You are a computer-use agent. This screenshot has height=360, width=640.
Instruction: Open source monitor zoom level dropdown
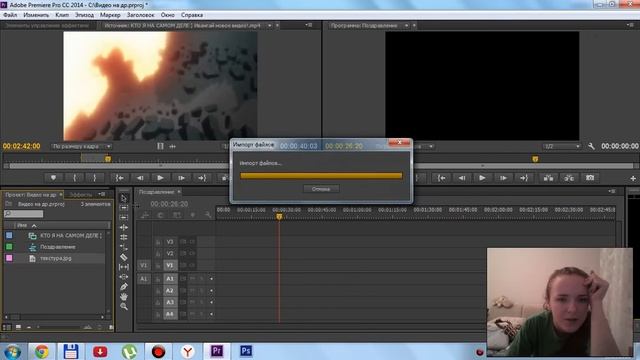(81, 146)
